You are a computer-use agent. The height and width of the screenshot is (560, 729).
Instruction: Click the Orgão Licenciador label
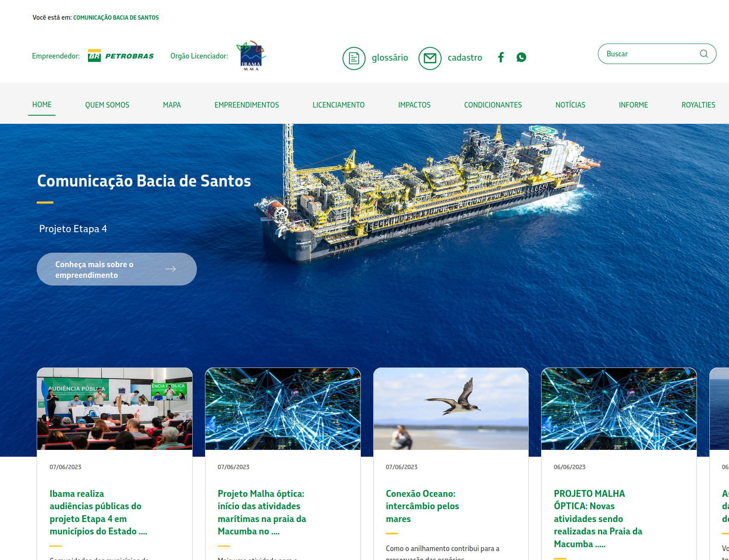coord(199,56)
